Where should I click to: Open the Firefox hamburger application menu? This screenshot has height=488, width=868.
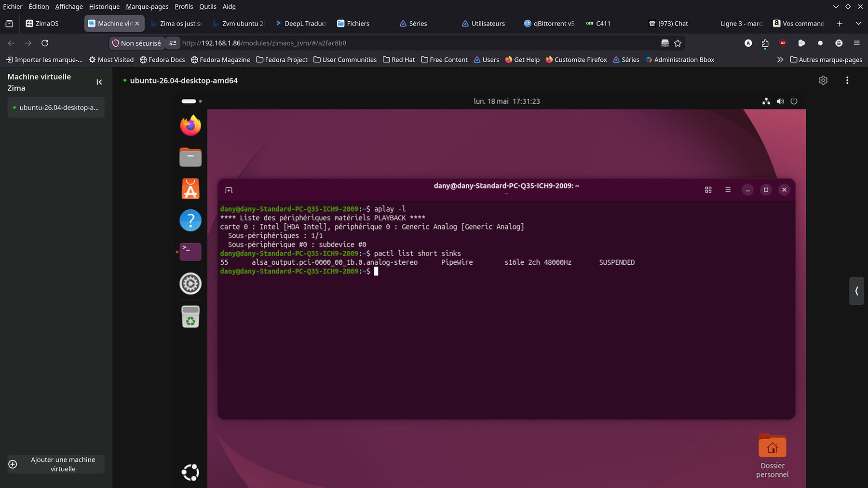[857, 43]
